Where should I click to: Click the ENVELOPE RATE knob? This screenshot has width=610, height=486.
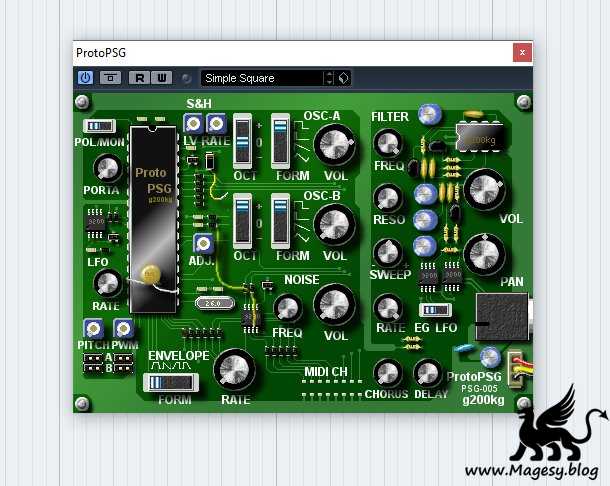[x=235, y=370]
